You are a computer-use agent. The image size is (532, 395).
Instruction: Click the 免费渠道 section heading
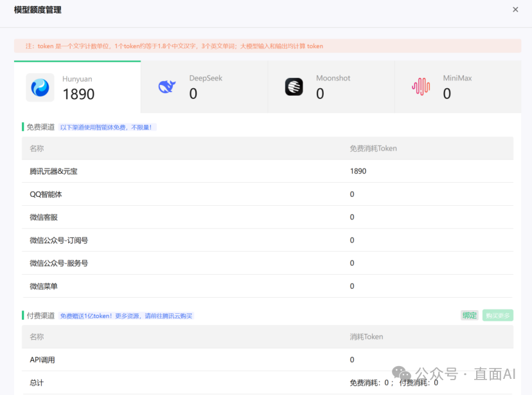click(40, 127)
